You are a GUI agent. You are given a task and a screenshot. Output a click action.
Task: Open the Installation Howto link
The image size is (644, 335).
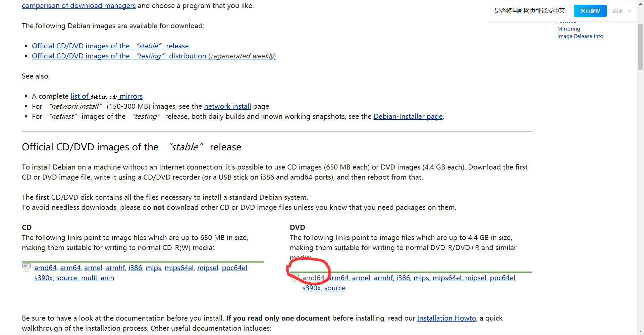pos(446,318)
